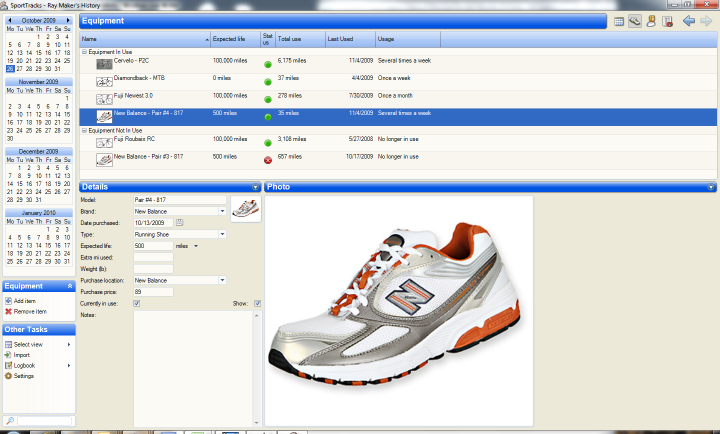Image resolution: width=720 pixels, height=434 pixels.
Task: Select the Equipment shoe view icon
Action: (x=635, y=21)
